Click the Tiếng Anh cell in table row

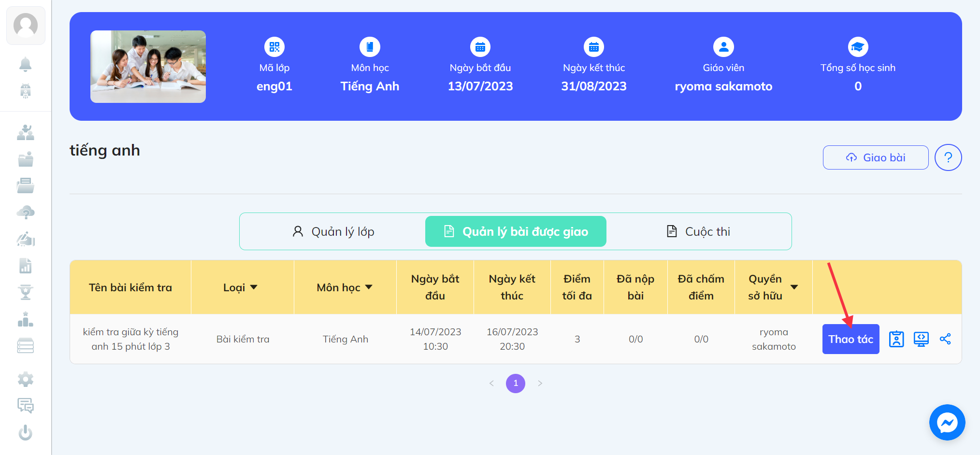click(x=346, y=339)
